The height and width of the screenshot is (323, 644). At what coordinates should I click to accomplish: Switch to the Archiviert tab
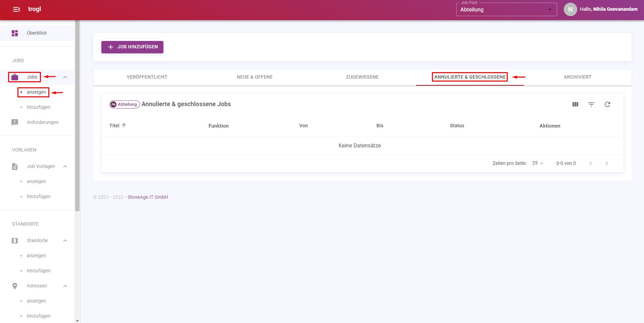577,77
